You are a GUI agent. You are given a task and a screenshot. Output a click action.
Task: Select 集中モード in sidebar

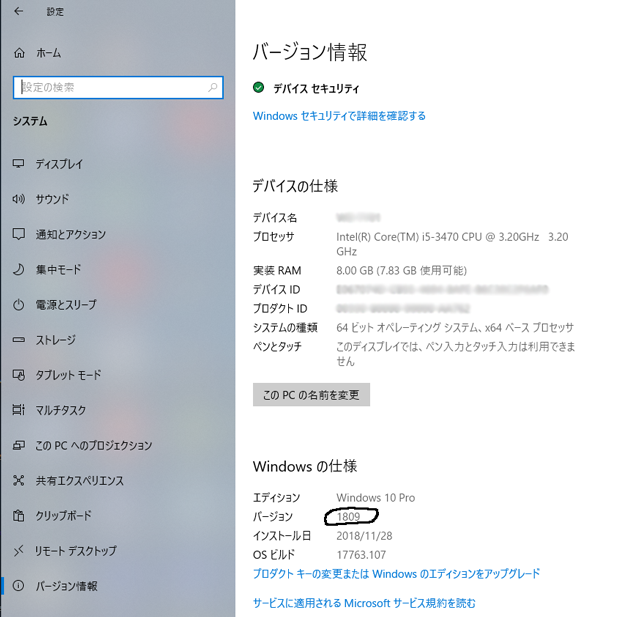58,269
